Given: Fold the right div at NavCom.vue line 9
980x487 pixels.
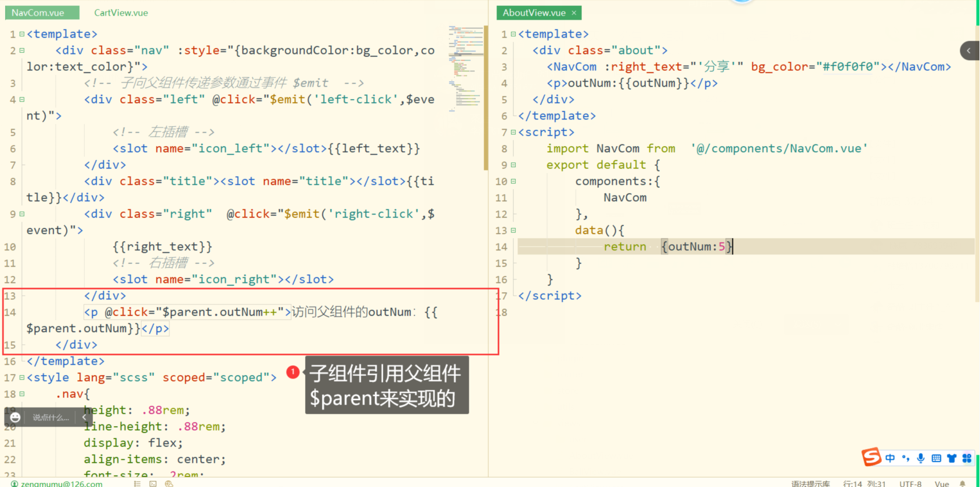Looking at the screenshot, I should 22,214.
